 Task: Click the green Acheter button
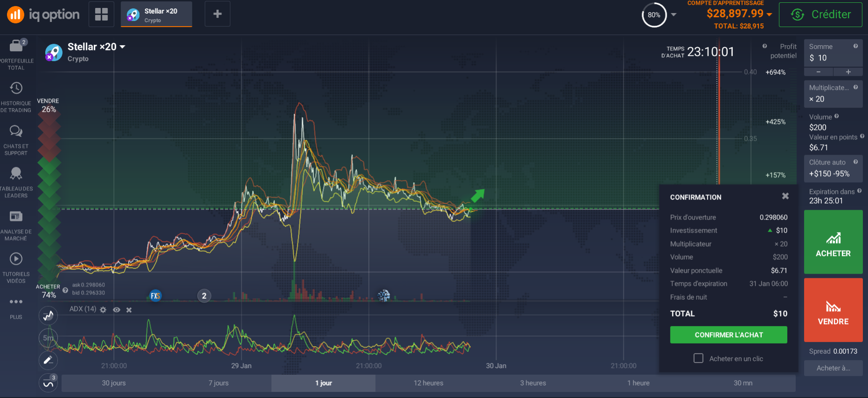click(833, 242)
